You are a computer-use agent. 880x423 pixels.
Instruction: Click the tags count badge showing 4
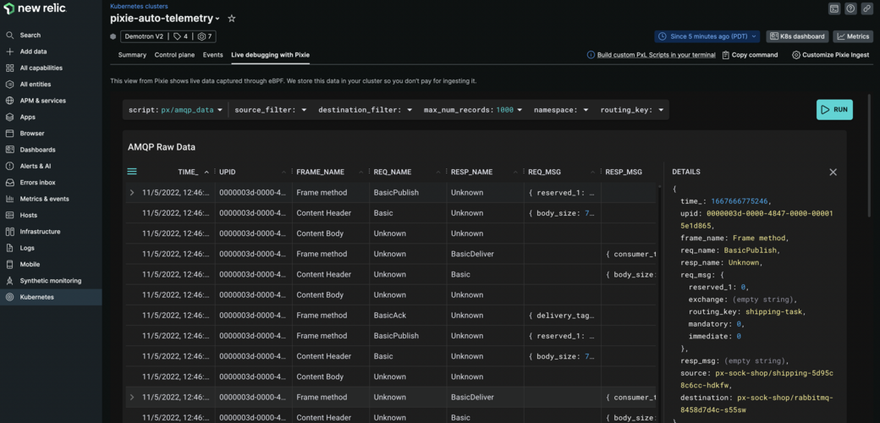(x=180, y=37)
